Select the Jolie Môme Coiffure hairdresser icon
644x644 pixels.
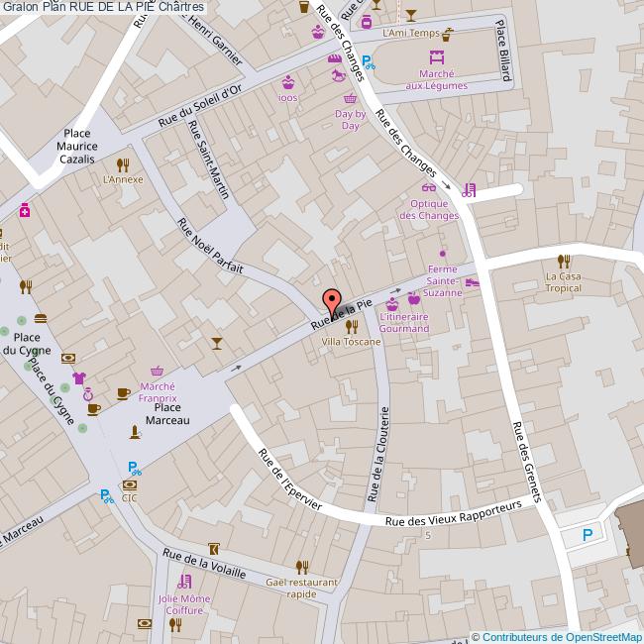click(x=183, y=582)
